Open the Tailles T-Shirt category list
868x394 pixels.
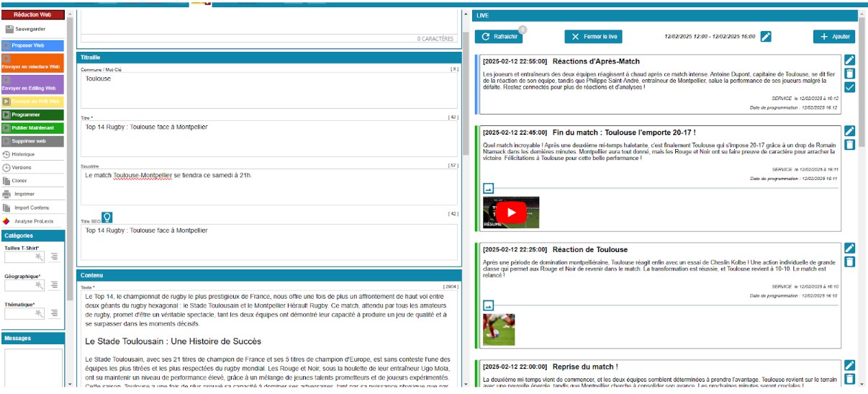click(x=54, y=256)
